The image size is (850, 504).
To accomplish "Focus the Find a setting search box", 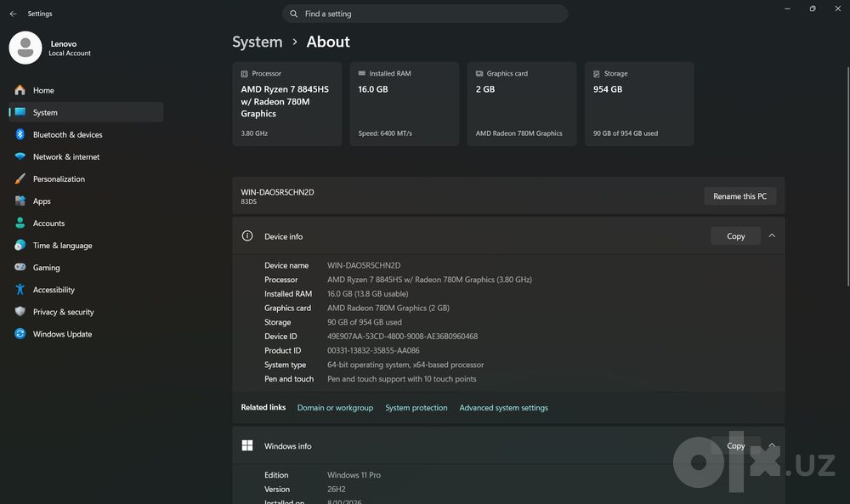I will [425, 14].
